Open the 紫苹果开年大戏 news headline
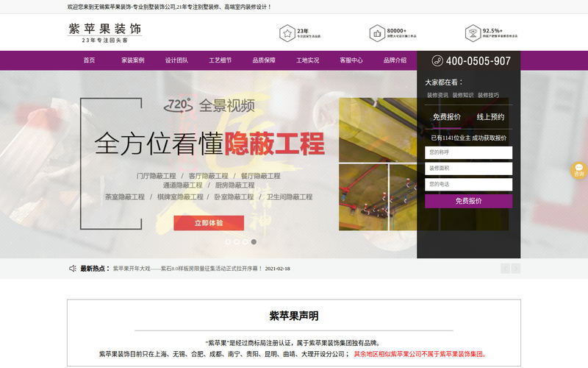Image resolution: width=588 pixels, height=368 pixels. 187,269
